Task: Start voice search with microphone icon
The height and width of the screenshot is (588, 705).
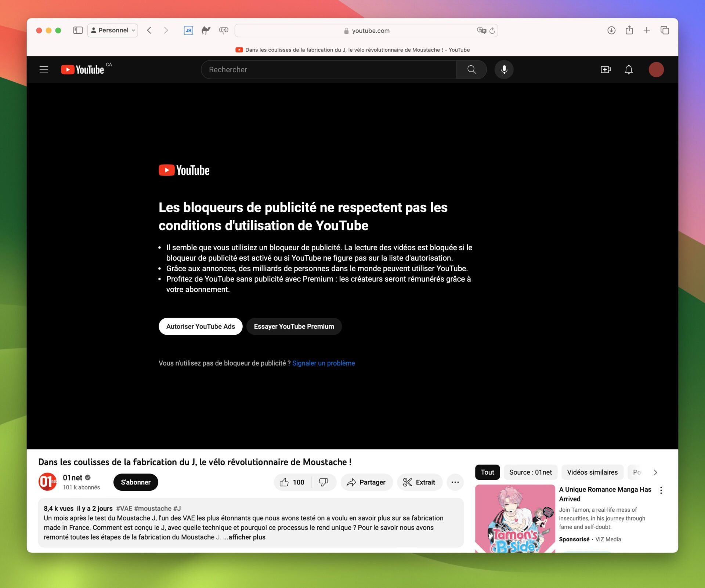Action: click(504, 69)
